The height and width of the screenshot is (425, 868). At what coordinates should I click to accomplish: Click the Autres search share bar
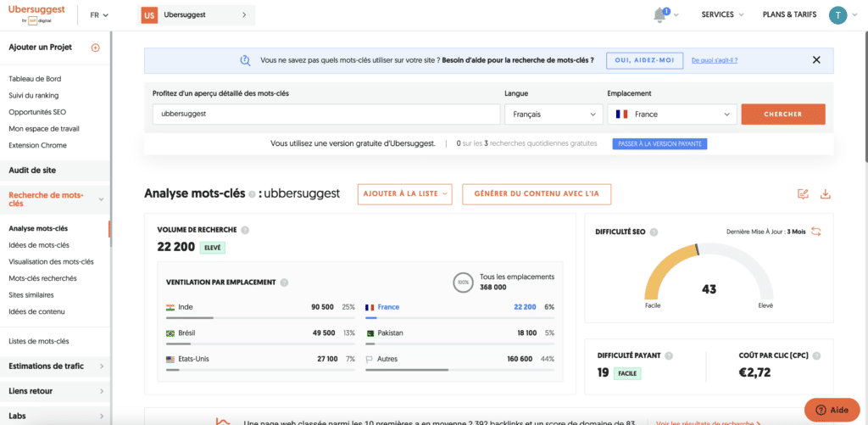click(459, 370)
